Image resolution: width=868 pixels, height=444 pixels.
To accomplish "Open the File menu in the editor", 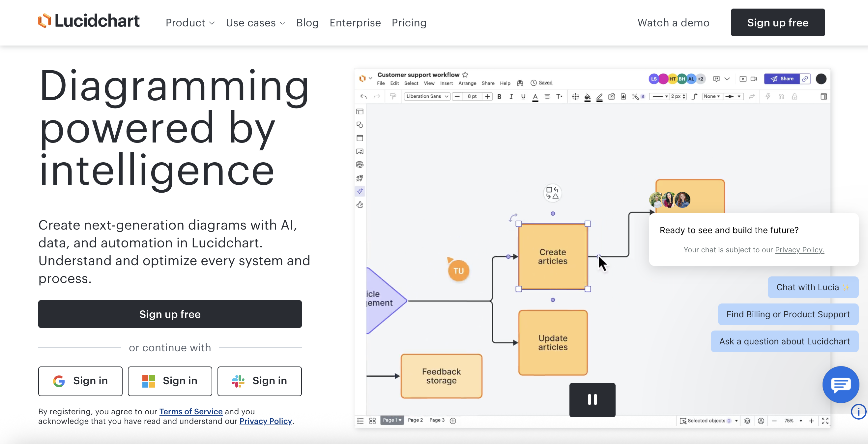I will pyautogui.click(x=381, y=83).
